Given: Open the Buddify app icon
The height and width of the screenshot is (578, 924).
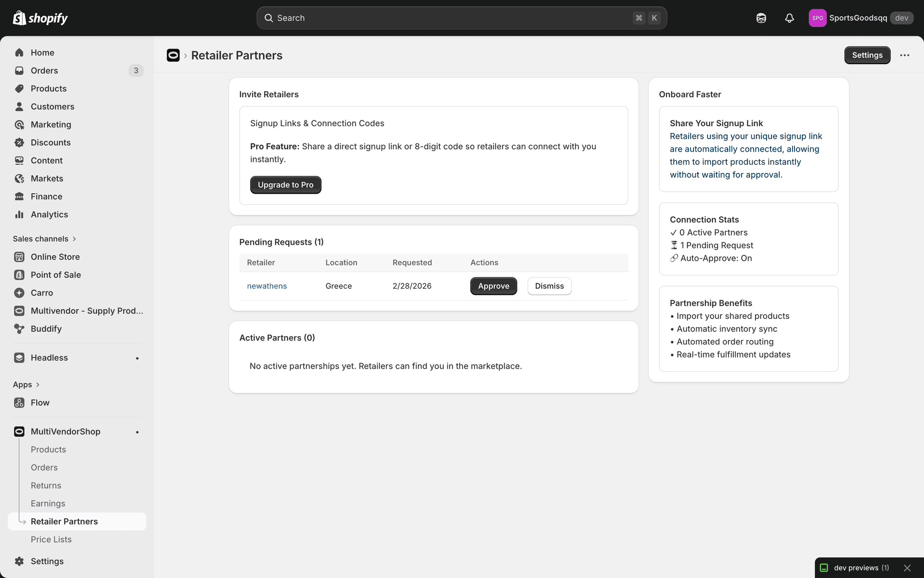Looking at the screenshot, I should click(19, 328).
